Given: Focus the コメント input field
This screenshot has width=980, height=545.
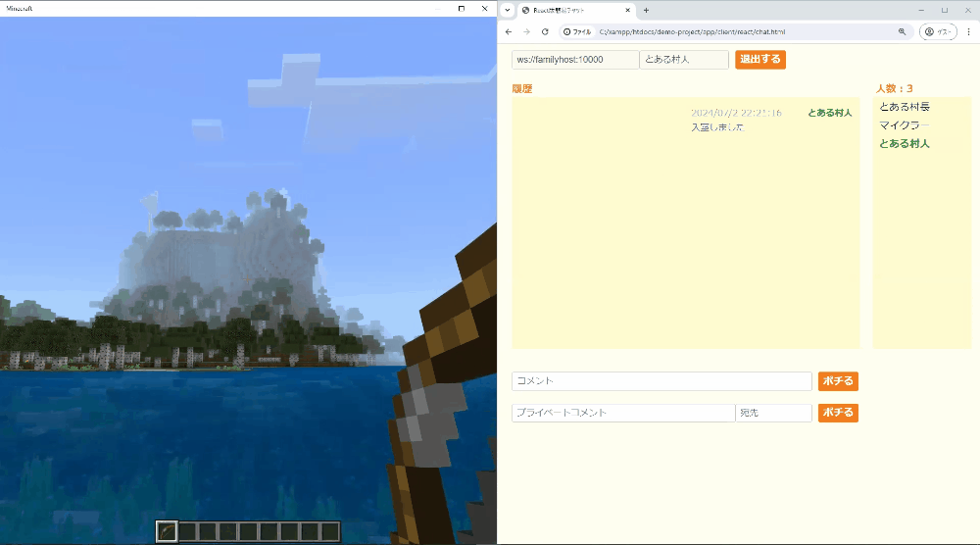Looking at the screenshot, I should tap(661, 381).
